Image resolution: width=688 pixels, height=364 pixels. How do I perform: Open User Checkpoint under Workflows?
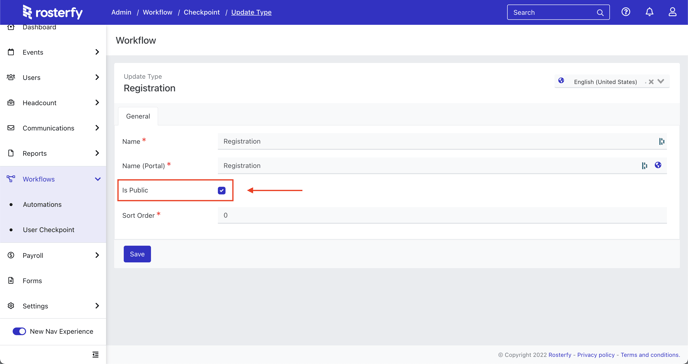tap(49, 230)
